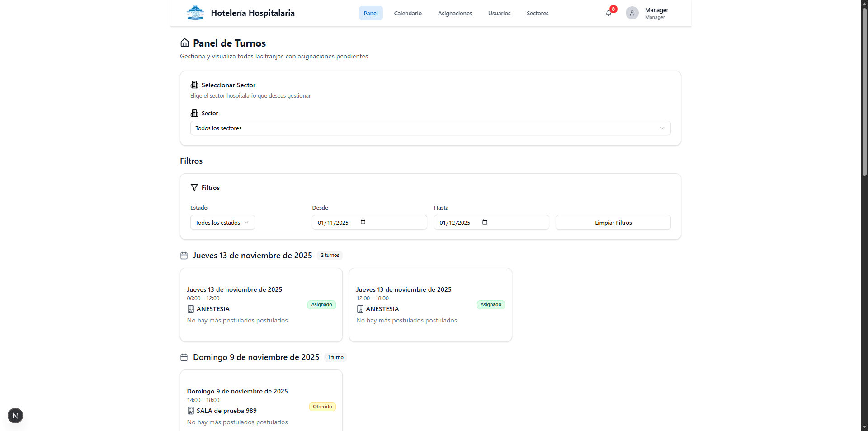Click the black N circle at bottom left

point(15,415)
